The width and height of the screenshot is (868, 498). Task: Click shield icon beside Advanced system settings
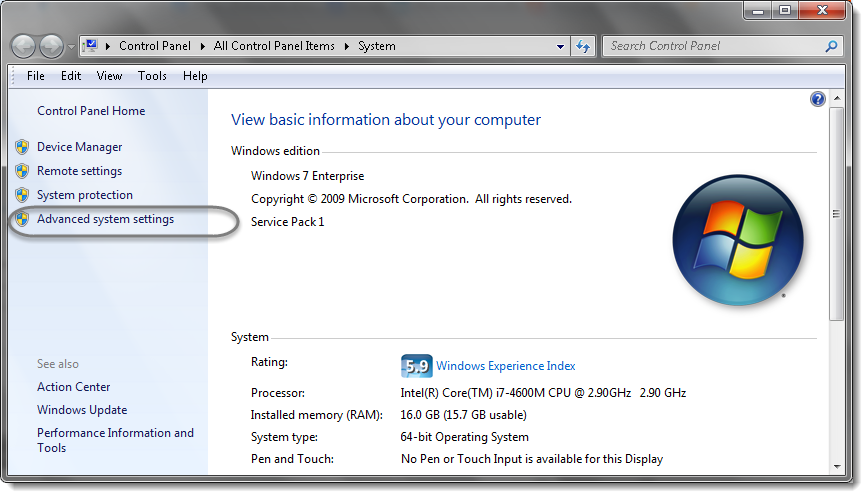22,219
